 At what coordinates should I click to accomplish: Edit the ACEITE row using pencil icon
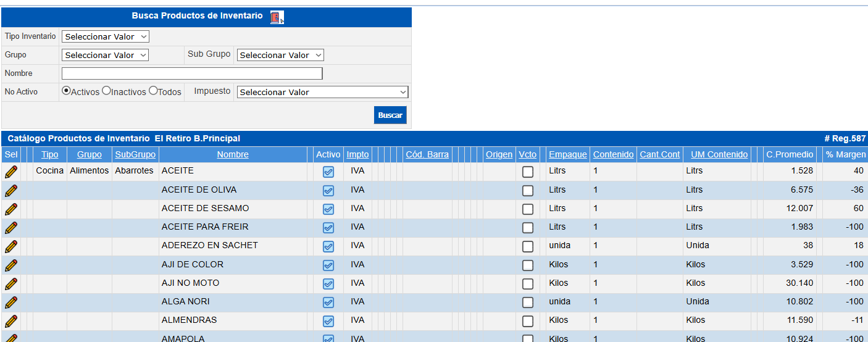(11, 172)
